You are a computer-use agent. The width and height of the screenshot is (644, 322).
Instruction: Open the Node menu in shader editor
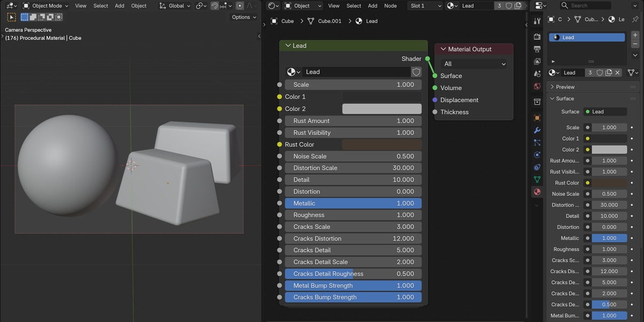coord(391,6)
